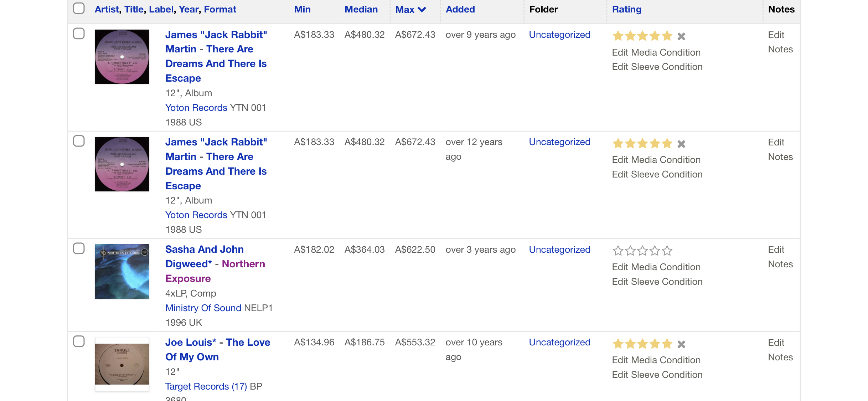The width and height of the screenshot is (868, 401).
Task: Edit Media Condition on first Jack Rabbit row
Action: tap(656, 52)
